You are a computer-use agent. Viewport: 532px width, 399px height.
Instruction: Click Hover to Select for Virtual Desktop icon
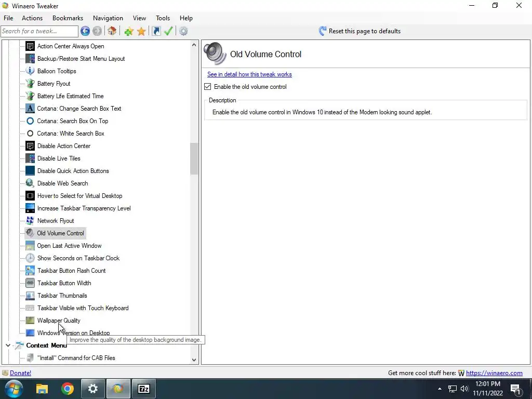(x=30, y=196)
